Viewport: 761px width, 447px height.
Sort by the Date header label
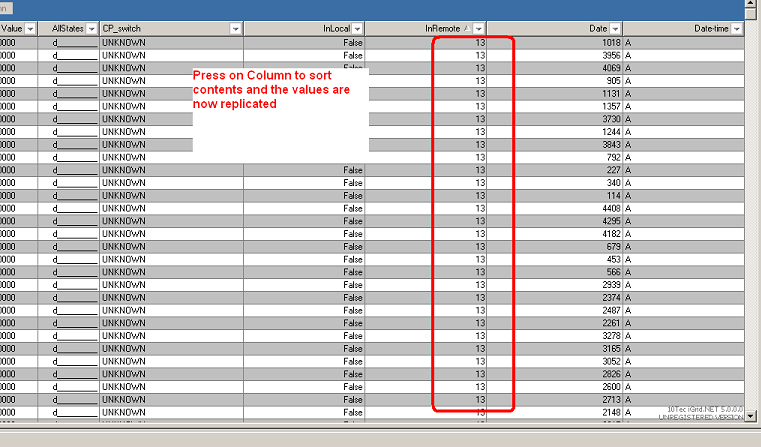(598, 29)
